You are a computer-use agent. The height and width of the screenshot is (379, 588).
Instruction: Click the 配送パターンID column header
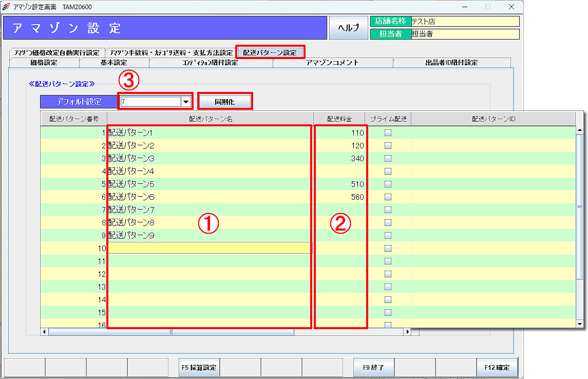click(x=494, y=119)
